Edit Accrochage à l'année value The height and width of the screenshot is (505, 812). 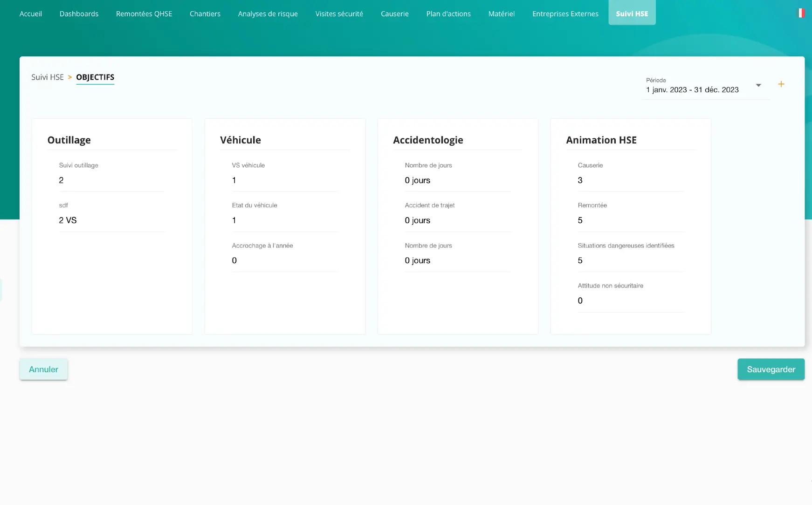coord(284,260)
